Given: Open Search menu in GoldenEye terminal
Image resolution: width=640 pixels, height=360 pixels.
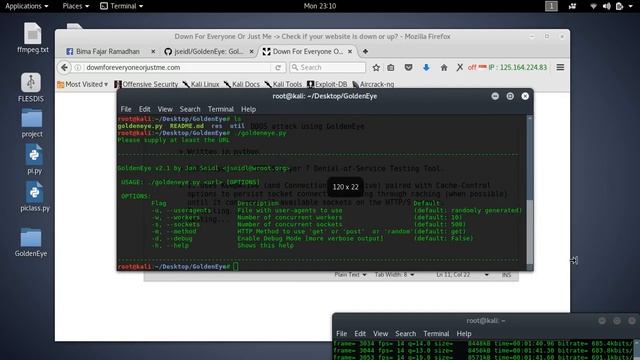Looking at the screenshot, I should [190, 109].
